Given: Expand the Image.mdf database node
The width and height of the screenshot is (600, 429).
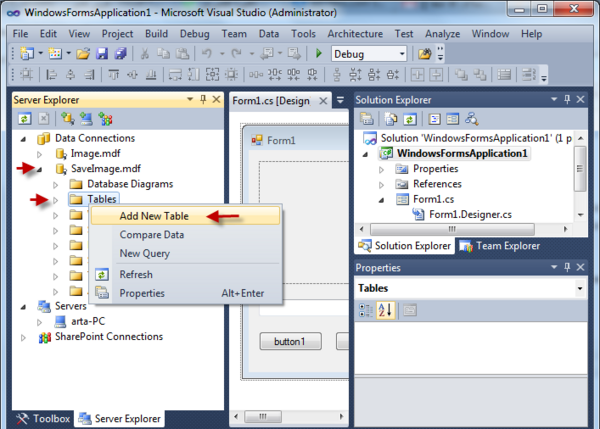Looking at the screenshot, I should (x=39, y=154).
